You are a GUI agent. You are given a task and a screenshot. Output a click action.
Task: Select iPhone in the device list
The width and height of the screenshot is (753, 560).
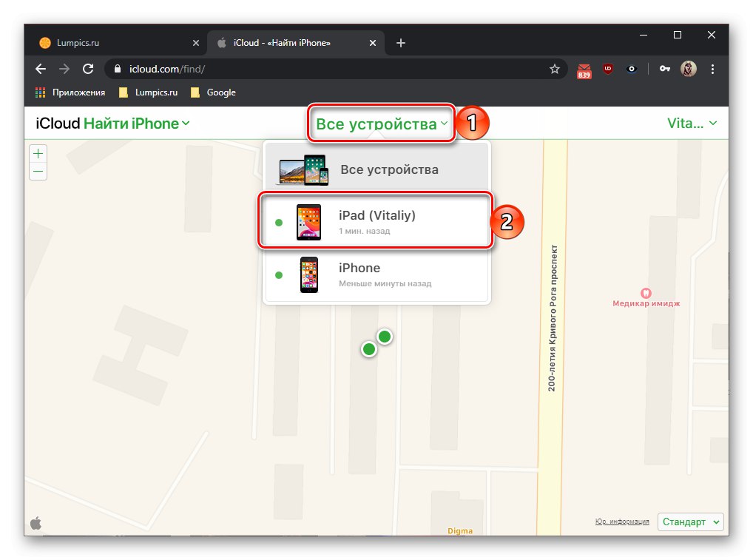tap(377, 274)
